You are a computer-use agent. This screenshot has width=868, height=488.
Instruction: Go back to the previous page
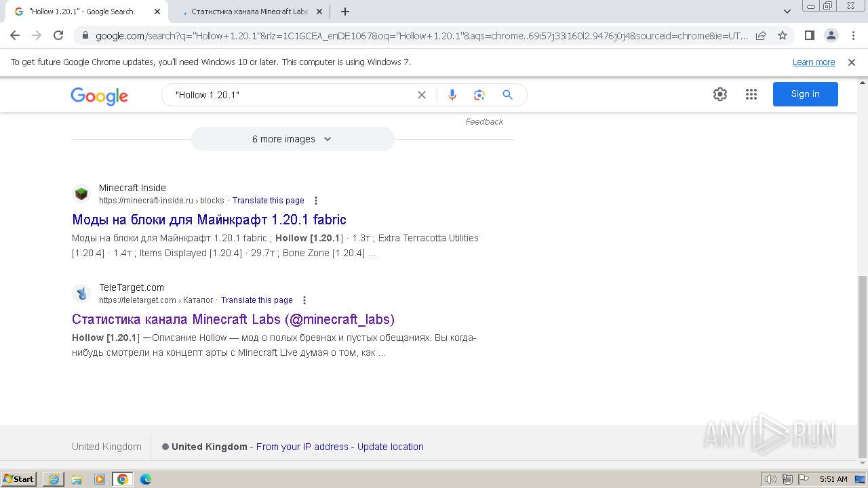(15, 35)
